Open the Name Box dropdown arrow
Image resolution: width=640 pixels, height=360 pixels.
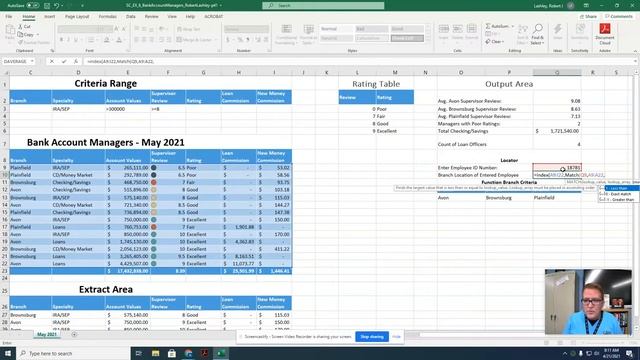click(x=32, y=61)
